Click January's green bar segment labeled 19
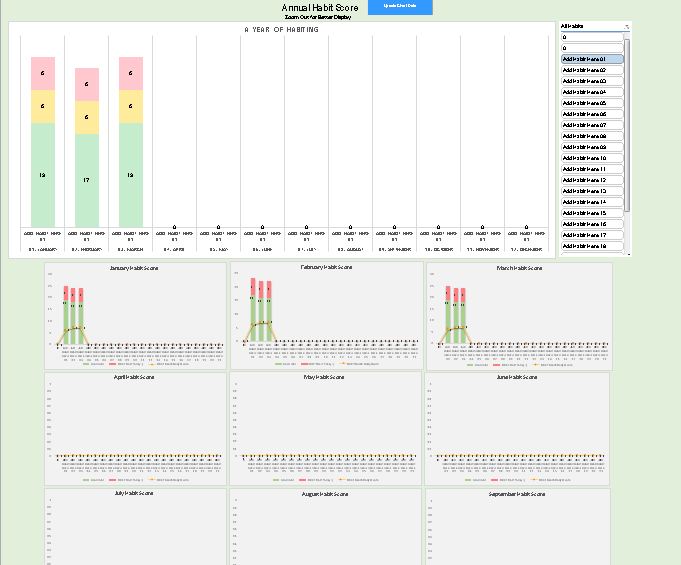The height and width of the screenshot is (565, 681). (x=43, y=175)
